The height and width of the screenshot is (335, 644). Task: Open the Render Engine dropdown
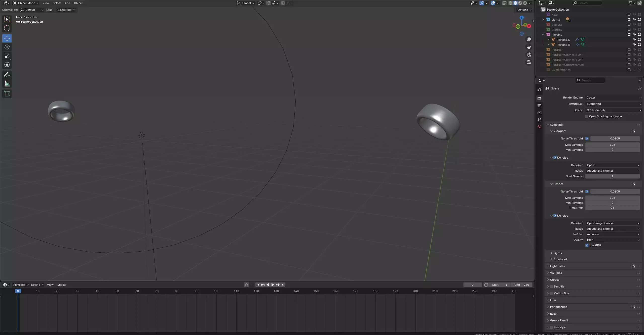[613, 98]
